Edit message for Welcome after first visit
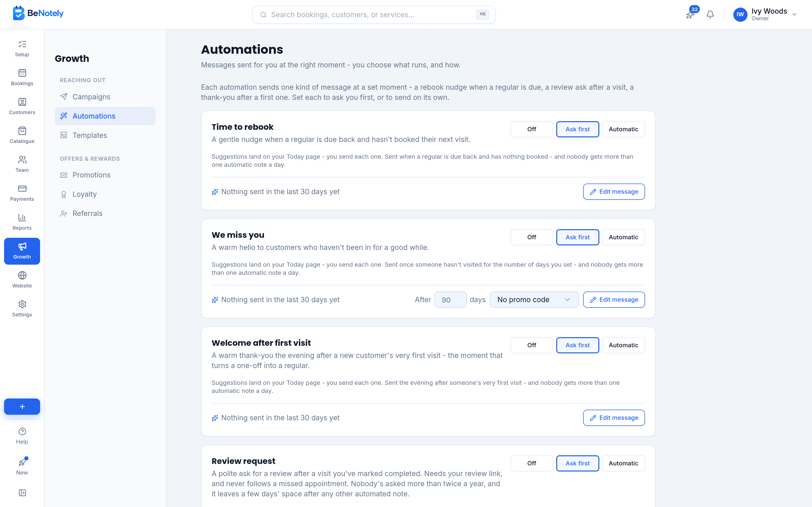This screenshot has height=507, width=812. click(614, 418)
